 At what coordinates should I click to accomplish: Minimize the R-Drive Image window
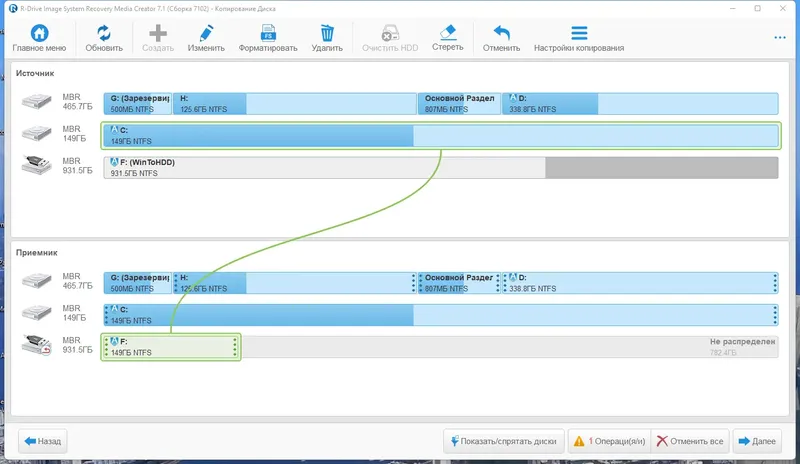(733, 8)
